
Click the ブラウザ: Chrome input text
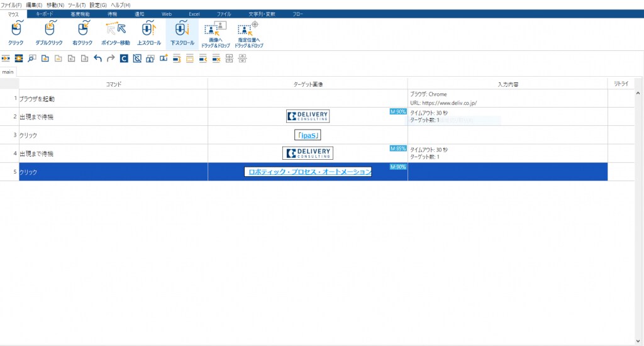tap(428, 94)
